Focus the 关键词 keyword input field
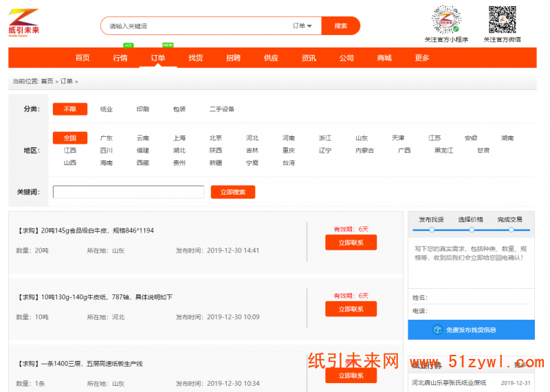Viewport: 550px width, 392px height. click(x=129, y=192)
